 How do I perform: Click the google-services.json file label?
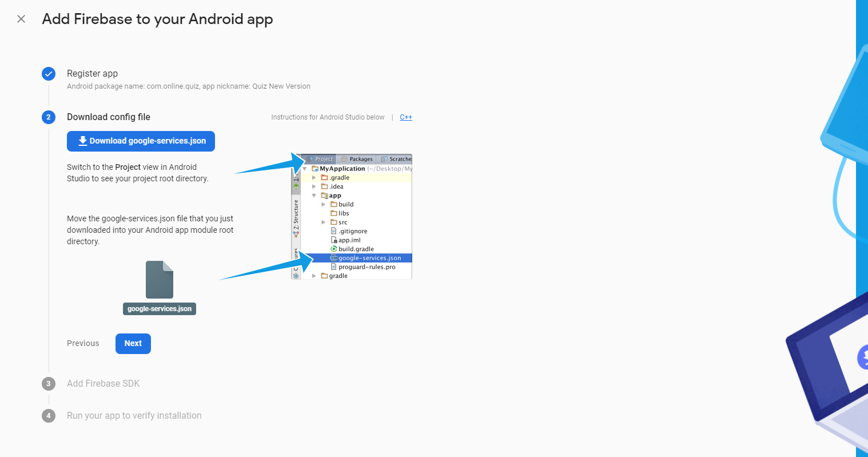pyautogui.click(x=159, y=309)
